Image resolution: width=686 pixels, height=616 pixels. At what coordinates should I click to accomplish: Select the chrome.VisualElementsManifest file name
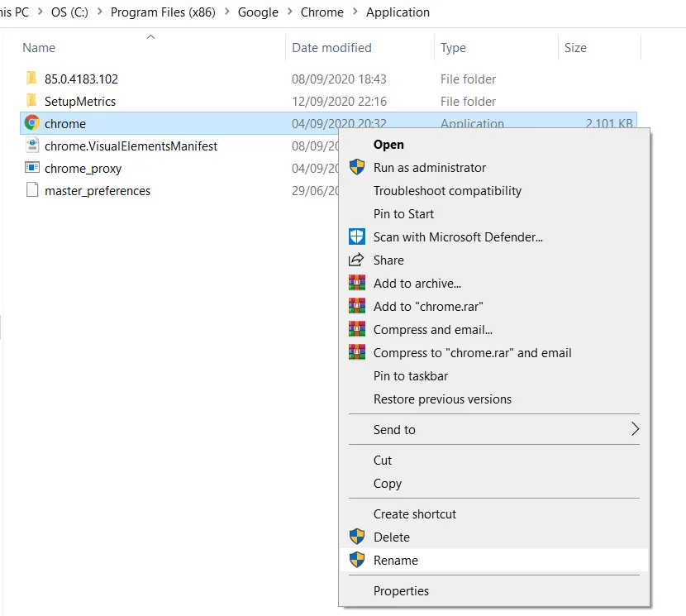[x=131, y=146]
